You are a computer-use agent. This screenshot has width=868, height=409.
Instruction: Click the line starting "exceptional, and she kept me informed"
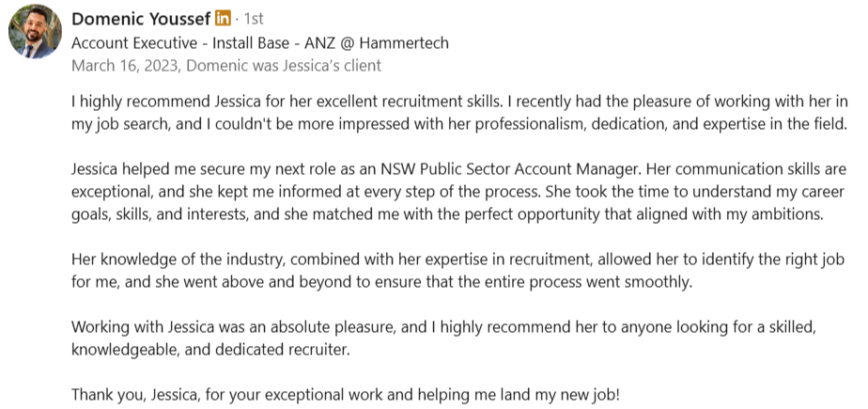coord(457,192)
